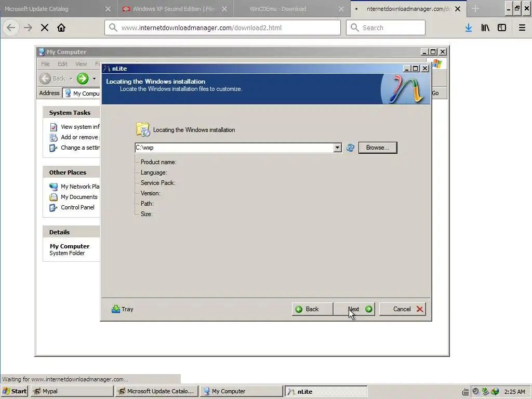Click Change a setting task link
532x399 pixels.
coord(80,148)
